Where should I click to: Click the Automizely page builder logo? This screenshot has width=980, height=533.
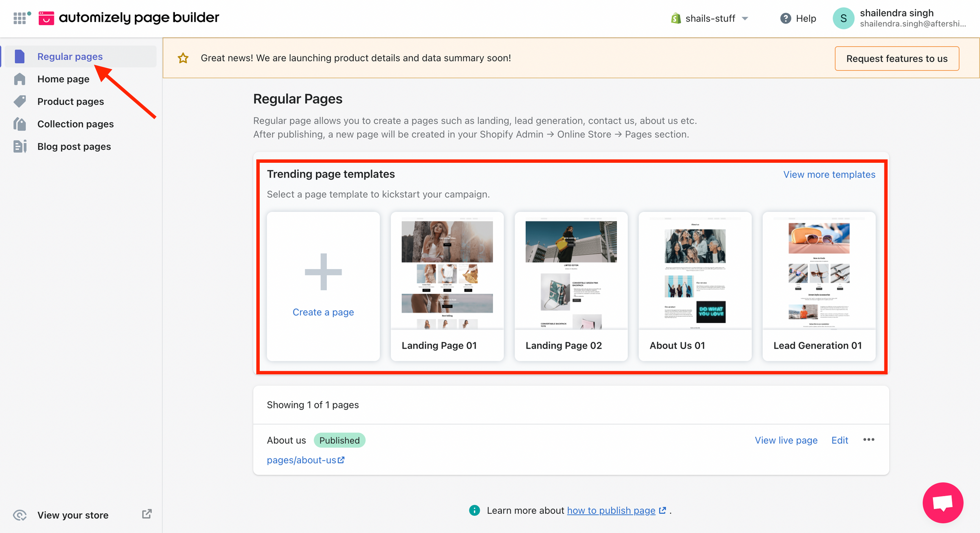pos(46,18)
